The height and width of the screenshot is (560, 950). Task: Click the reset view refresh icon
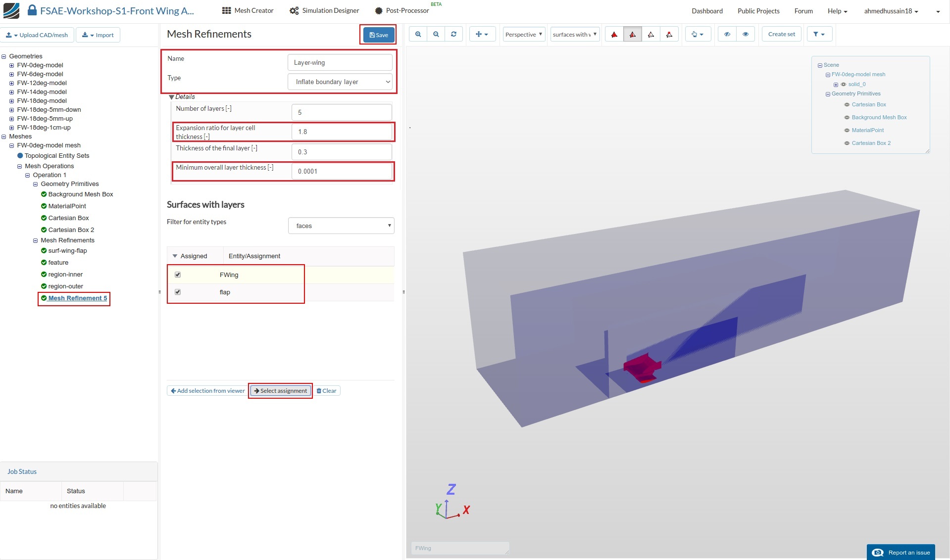point(453,34)
